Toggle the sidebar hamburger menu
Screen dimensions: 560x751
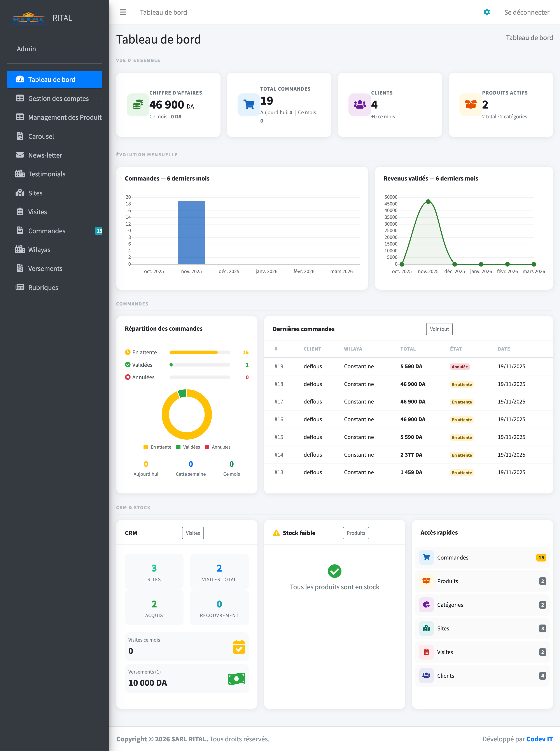pos(123,12)
